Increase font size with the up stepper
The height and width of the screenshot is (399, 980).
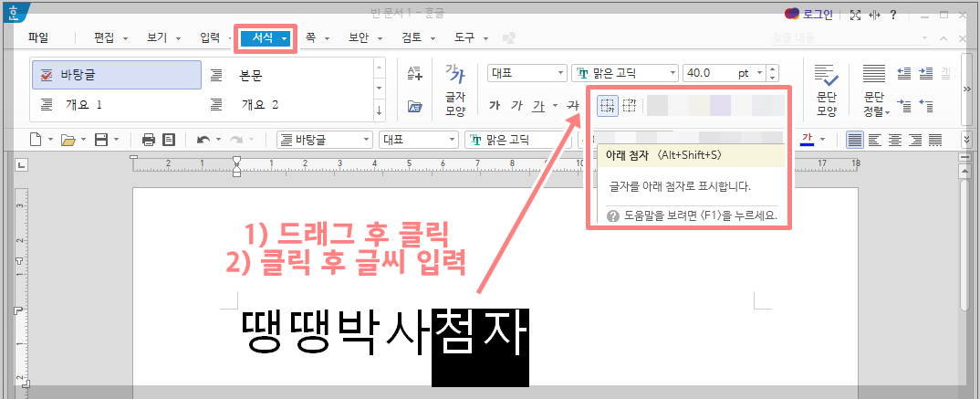[773, 69]
